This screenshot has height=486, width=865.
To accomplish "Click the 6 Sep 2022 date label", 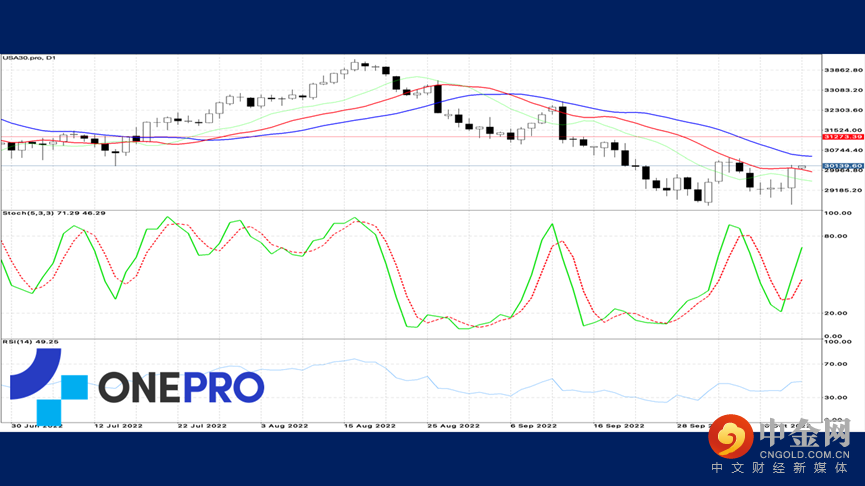I will click(533, 426).
